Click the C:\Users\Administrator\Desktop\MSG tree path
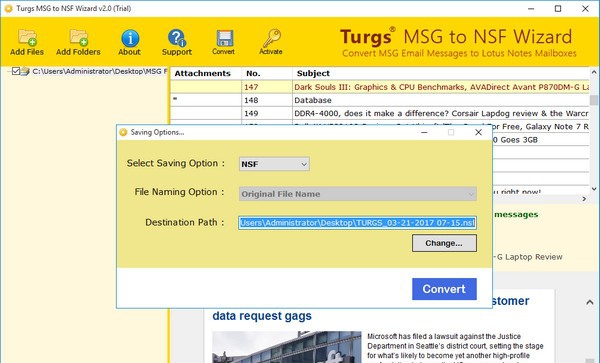Viewport: 600px width, 363px height. (99, 71)
